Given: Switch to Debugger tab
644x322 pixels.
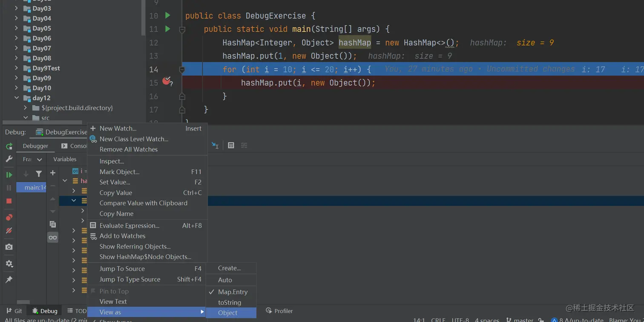Looking at the screenshot, I should coord(35,146).
